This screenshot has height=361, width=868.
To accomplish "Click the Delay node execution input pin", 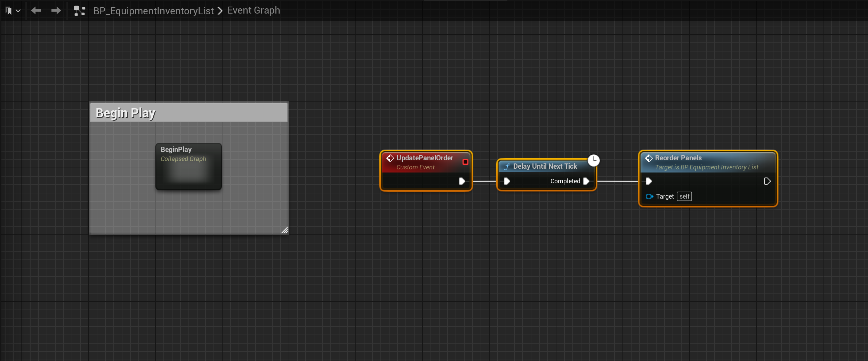I will point(507,181).
